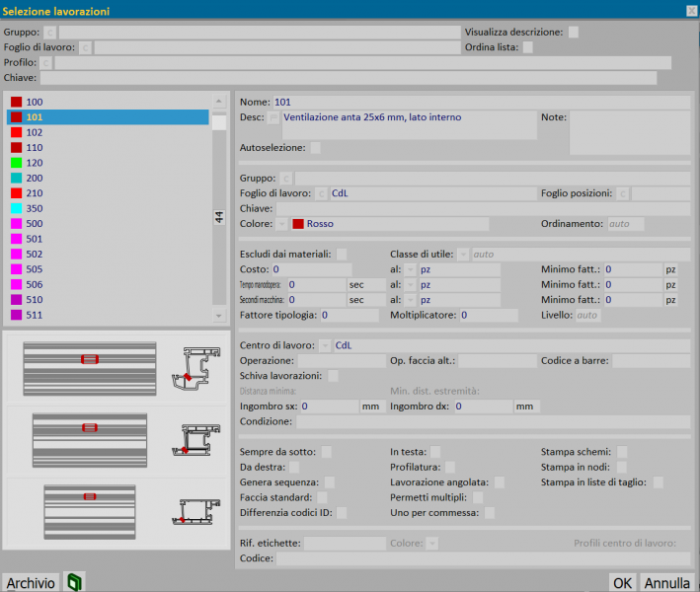Click the list scroll-down arrow

tap(219, 316)
